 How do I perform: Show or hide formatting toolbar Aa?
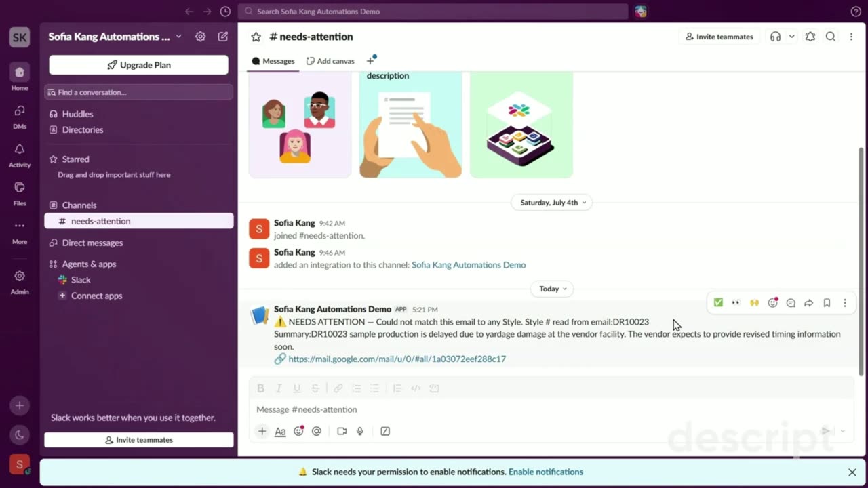280,431
